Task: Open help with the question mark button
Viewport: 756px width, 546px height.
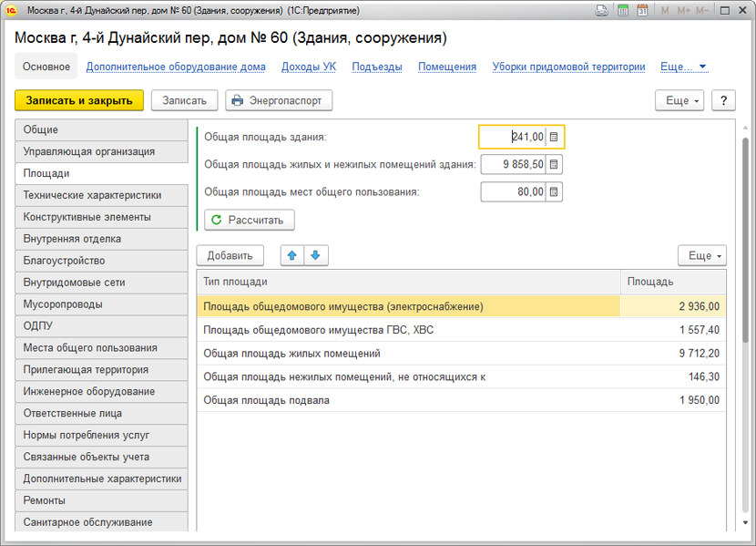Action: point(723,100)
